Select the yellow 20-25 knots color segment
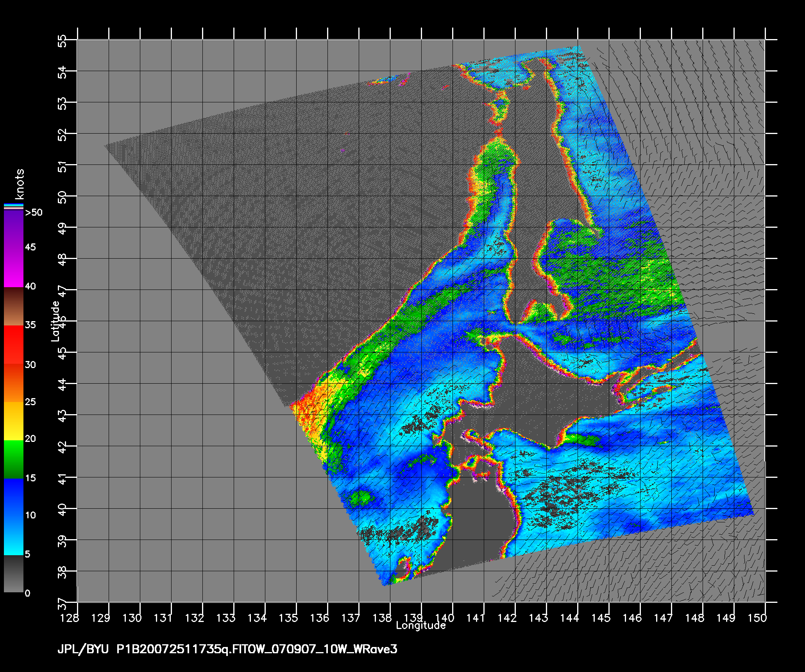 point(14,421)
